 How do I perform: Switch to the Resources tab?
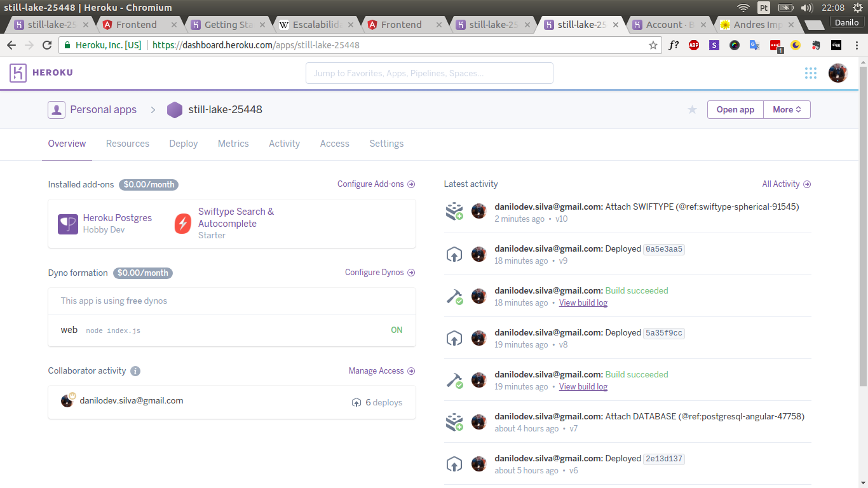[128, 144]
